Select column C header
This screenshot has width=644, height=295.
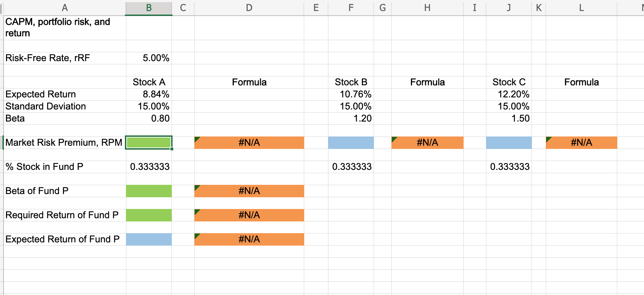pyautogui.click(x=183, y=7)
